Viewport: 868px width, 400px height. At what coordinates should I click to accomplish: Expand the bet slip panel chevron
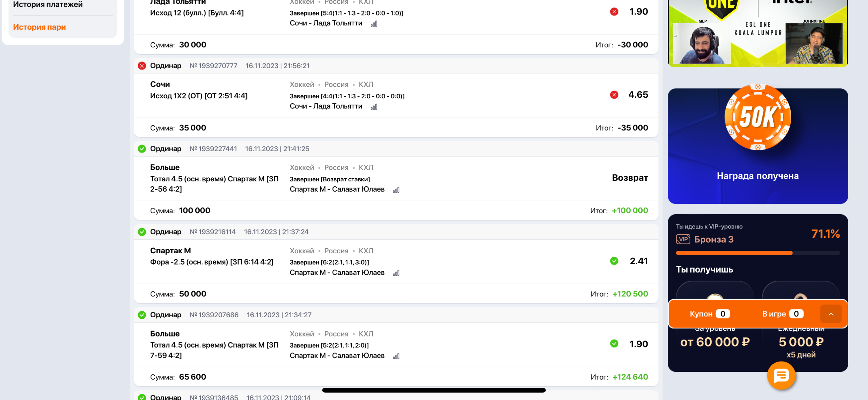pos(831,314)
